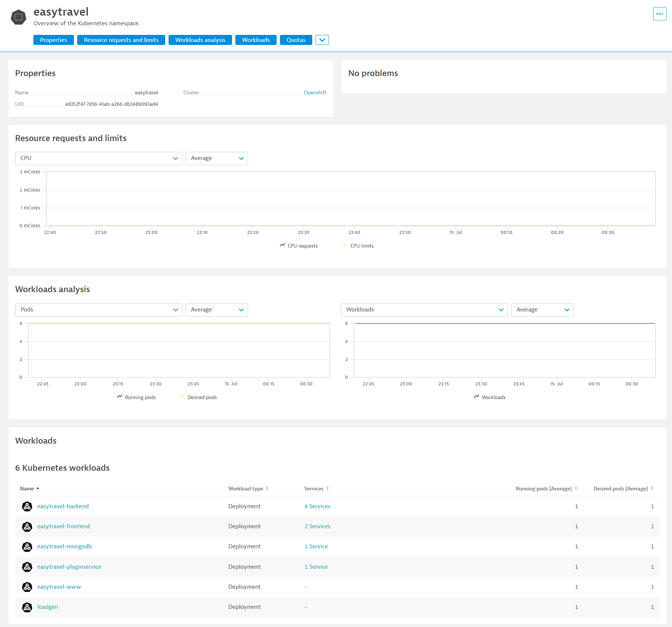The image size is (672, 627).
Task: Open easytravel-backend workload link
Action: (x=63, y=506)
